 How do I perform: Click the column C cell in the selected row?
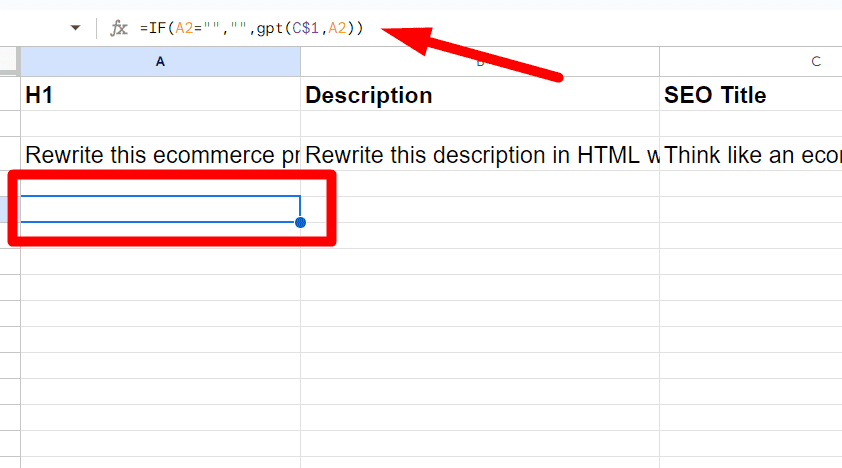751,209
